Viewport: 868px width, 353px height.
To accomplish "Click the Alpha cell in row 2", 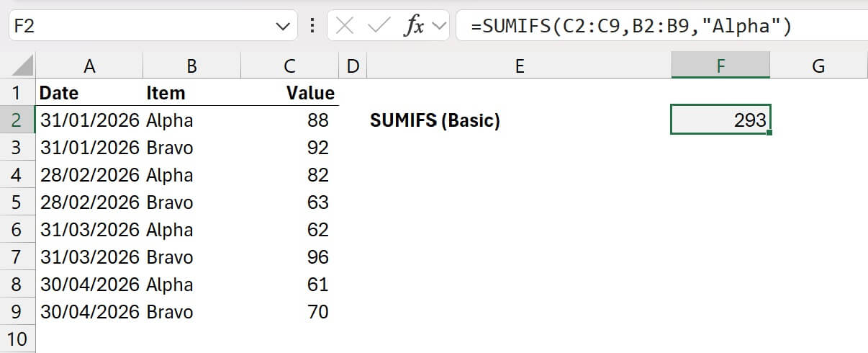I will [x=191, y=120].
